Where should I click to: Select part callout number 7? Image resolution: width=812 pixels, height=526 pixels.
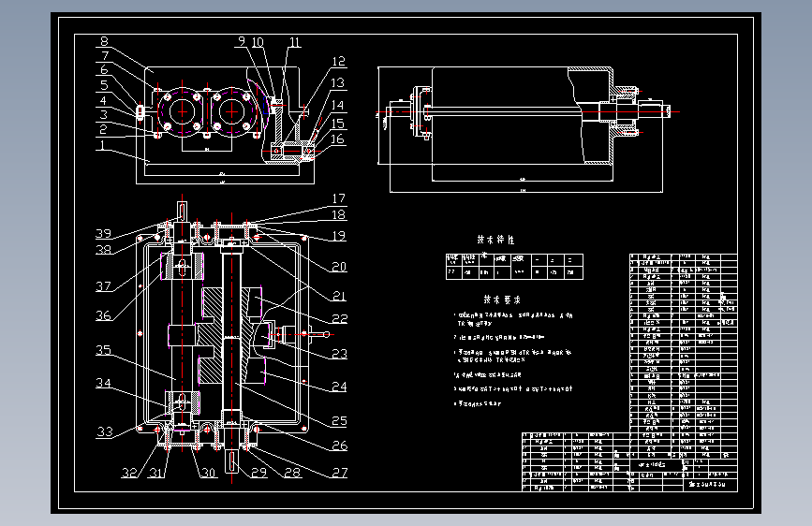click(105, 55)
